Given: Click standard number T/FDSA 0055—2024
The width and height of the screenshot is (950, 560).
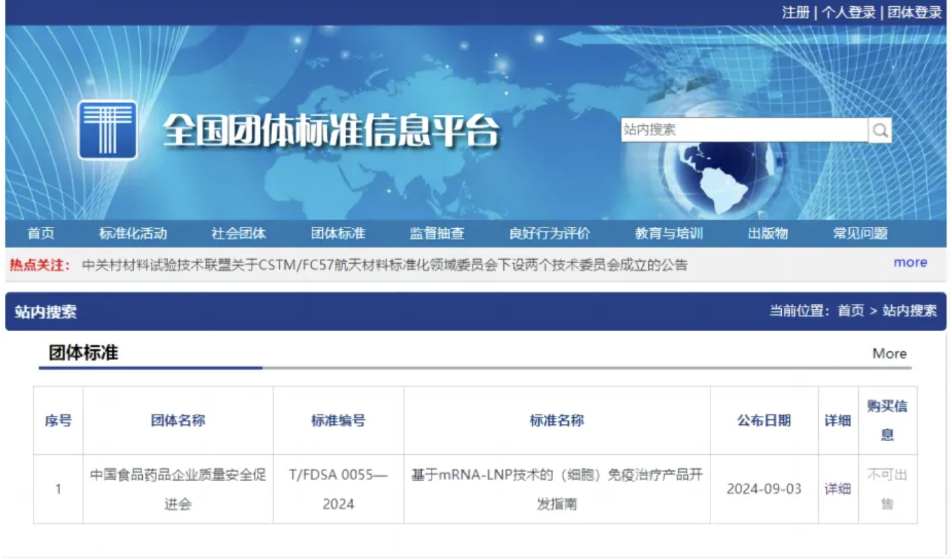Looking at the screenshot, I should pos(338,489).
